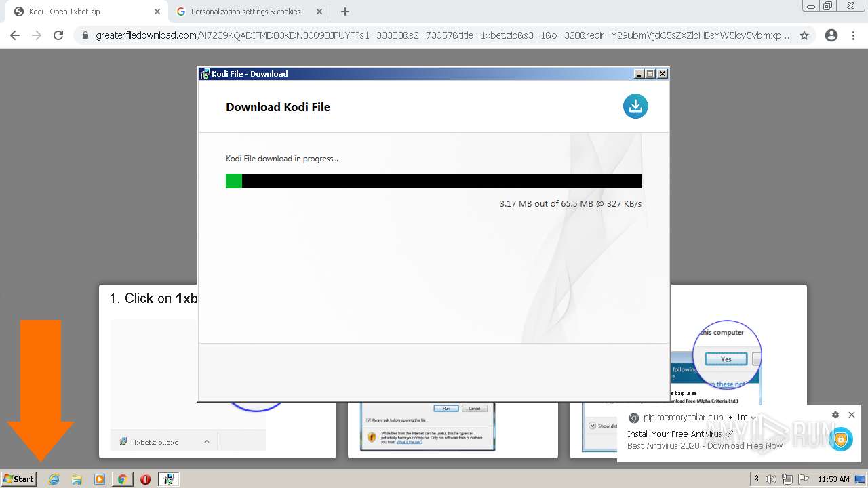Click the 1xbet.zip..exe download item
868x488 pixels.
tap(155, 442)
